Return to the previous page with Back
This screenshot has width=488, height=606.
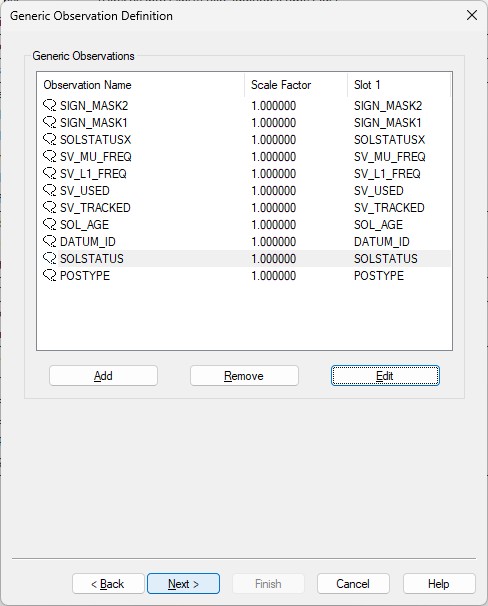click(x=108, y=584)
